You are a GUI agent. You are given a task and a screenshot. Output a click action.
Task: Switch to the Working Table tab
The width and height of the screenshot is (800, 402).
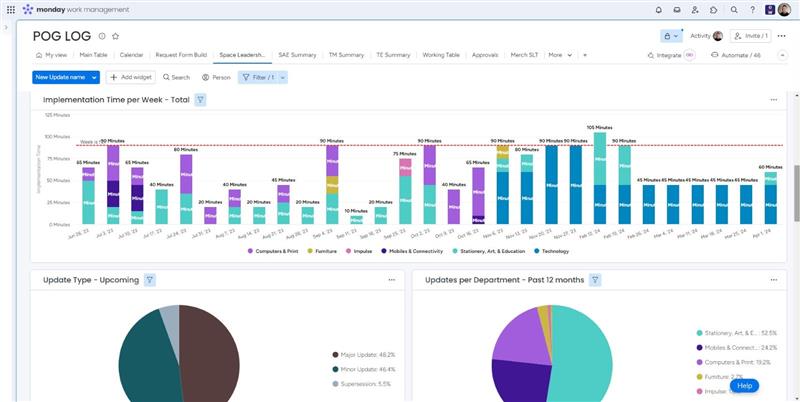coord(440,55)
